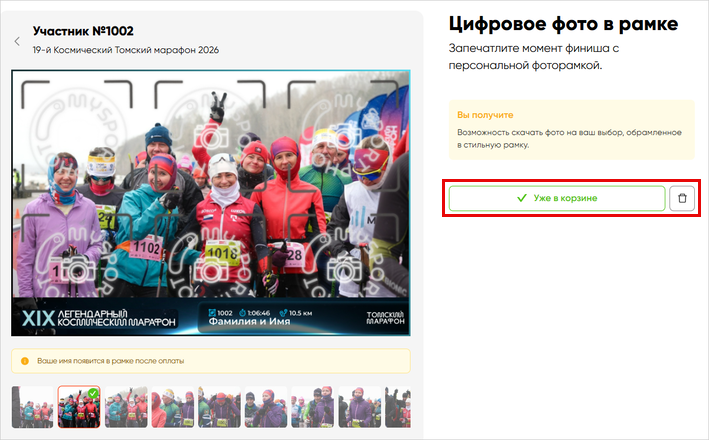Viewport: 709px width, 440px height.
Task: Click the eighth photo thumbnail
Action: (x=360, y=407)
